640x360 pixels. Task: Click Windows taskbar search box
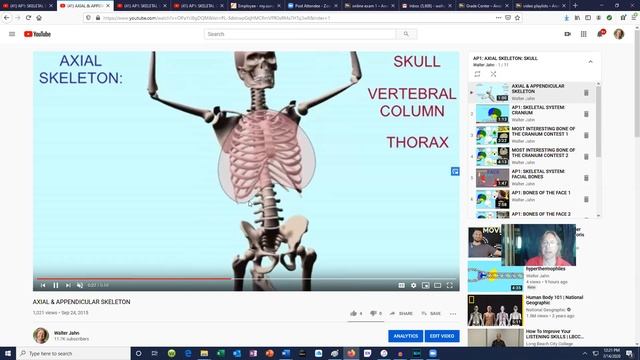click(73, 353)
